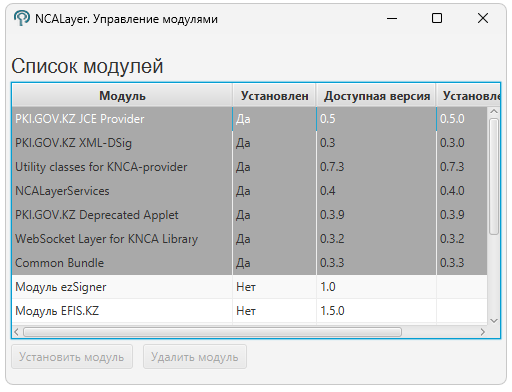Click the Список модулей heading
The image size is (512, 392).
click(87, 66)
